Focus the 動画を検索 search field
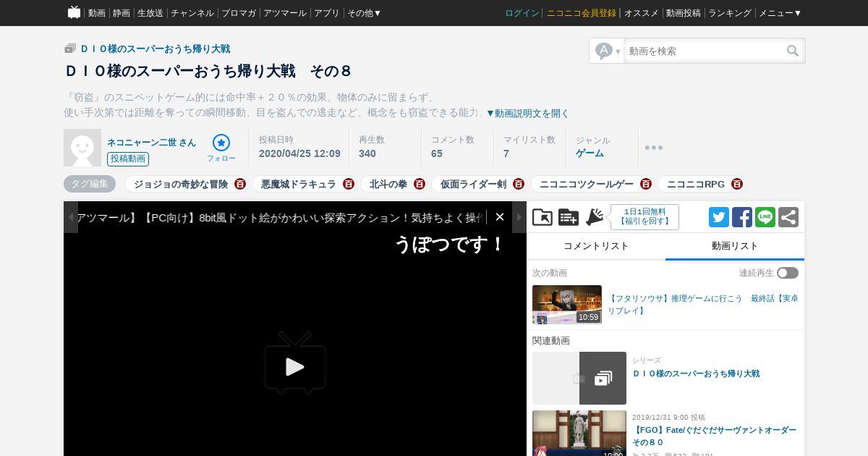Image resolution: width=868 pixels, height=456 pixels. [x=705, y=51]
